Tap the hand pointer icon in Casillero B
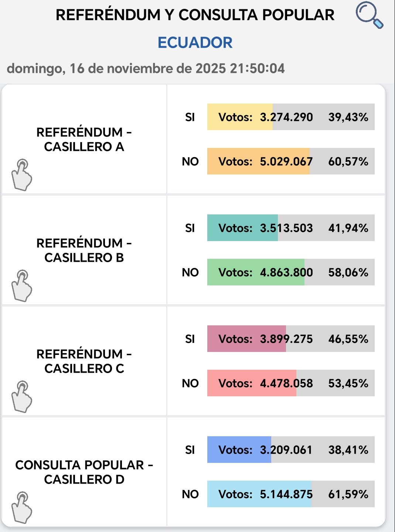 coord(21,286)
